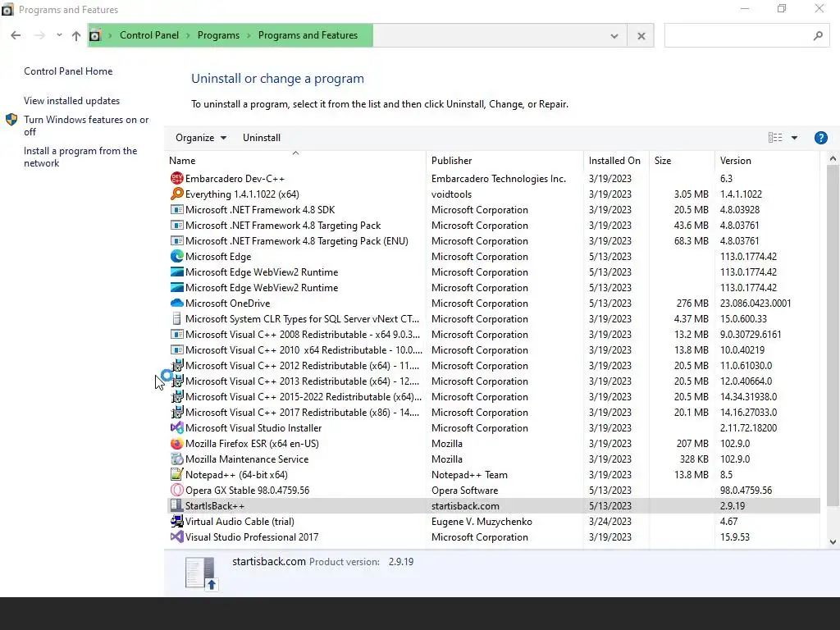The height and width of the screenshot is (630, 840).
Task: Open Turn Windows features on or off
Action: (x=86, y=126)
